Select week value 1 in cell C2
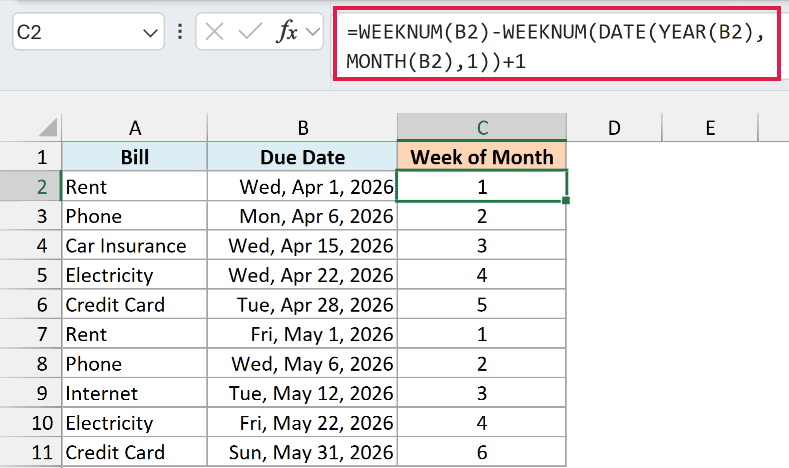This screenshot has width=789, height=468. [482, 187]
